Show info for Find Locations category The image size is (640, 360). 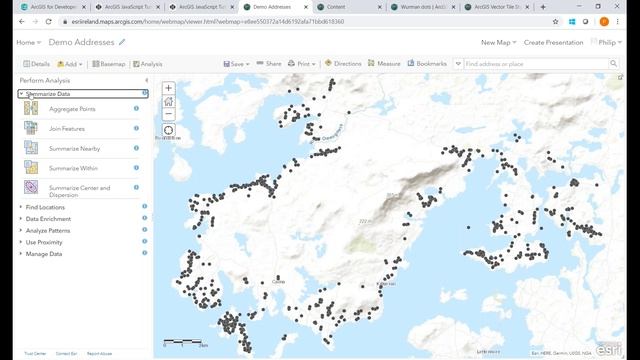[144, 206]
